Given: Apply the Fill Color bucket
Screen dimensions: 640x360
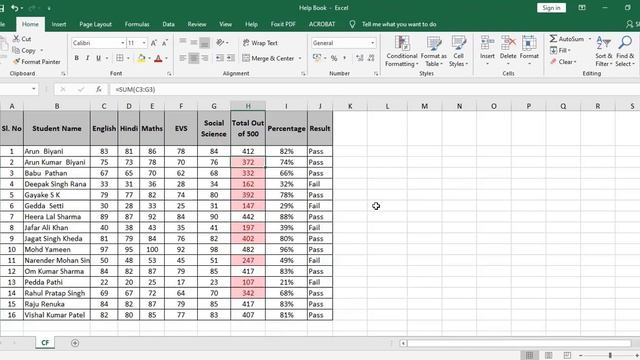Looking at the screenshot, I should pyautogui.click(x=141, y=58).
